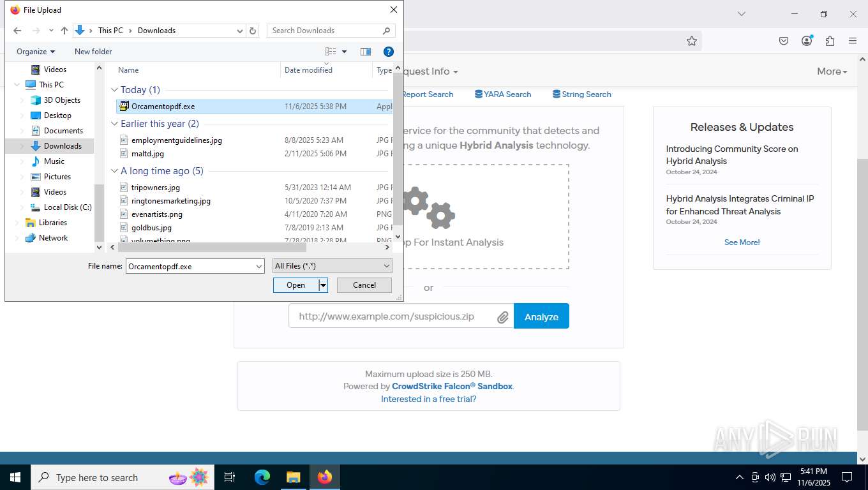Open the Open button split arrow
The width and height of the screenshot is (868, 490).
324,285
